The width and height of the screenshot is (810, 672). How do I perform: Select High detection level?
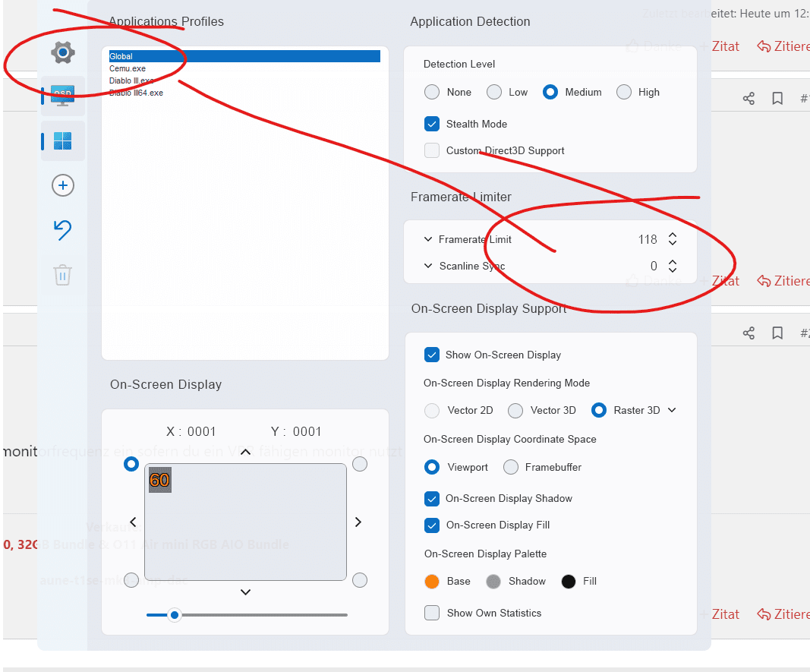pyautogui.click(x=623, y=92)
